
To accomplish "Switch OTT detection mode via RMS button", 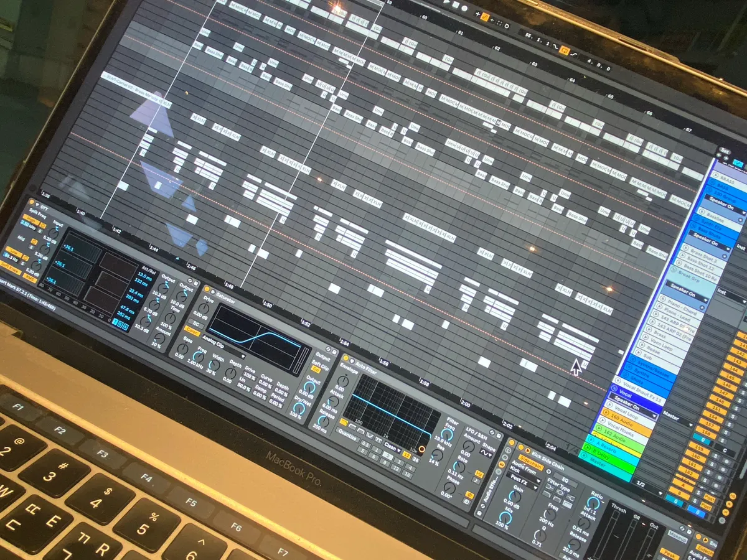I will click(29, 278).
